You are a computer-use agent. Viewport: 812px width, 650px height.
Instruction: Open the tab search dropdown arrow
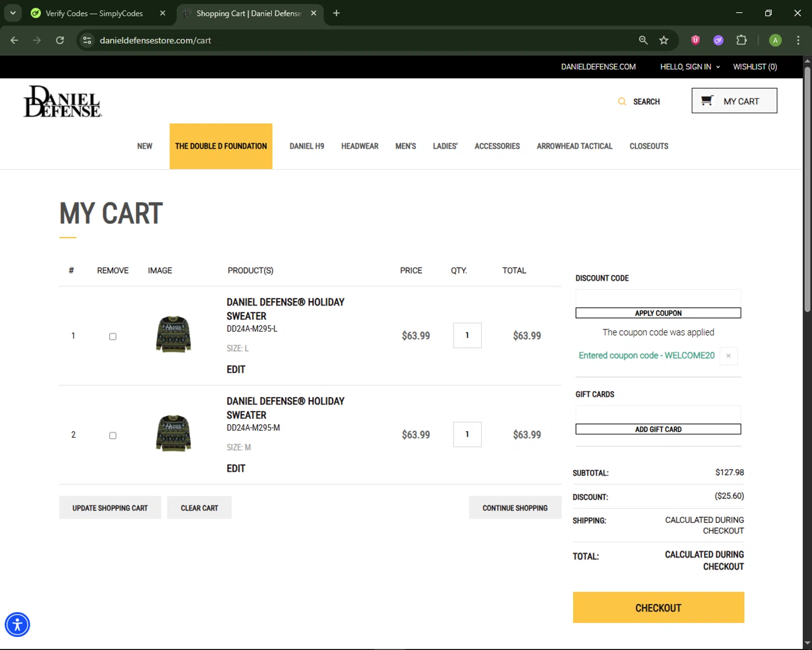pyautogui.click(x=12, y=13)
